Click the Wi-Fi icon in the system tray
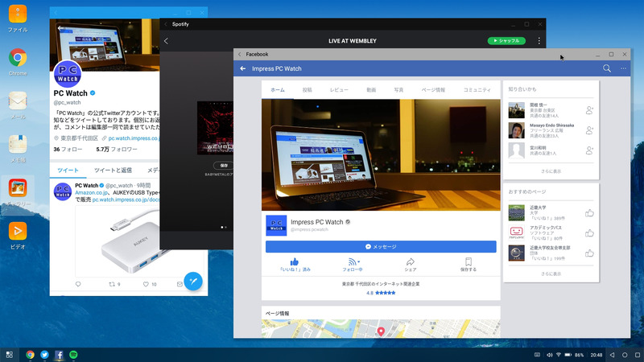This screenshot has height=362, width=644. (x=558, y=355)
